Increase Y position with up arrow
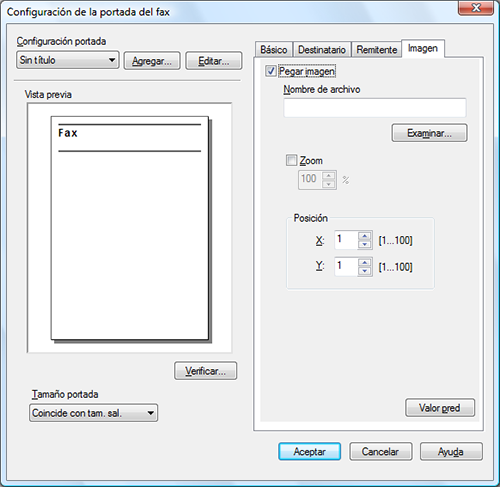This screenshot has height=487, width=500. coord(365,262)
